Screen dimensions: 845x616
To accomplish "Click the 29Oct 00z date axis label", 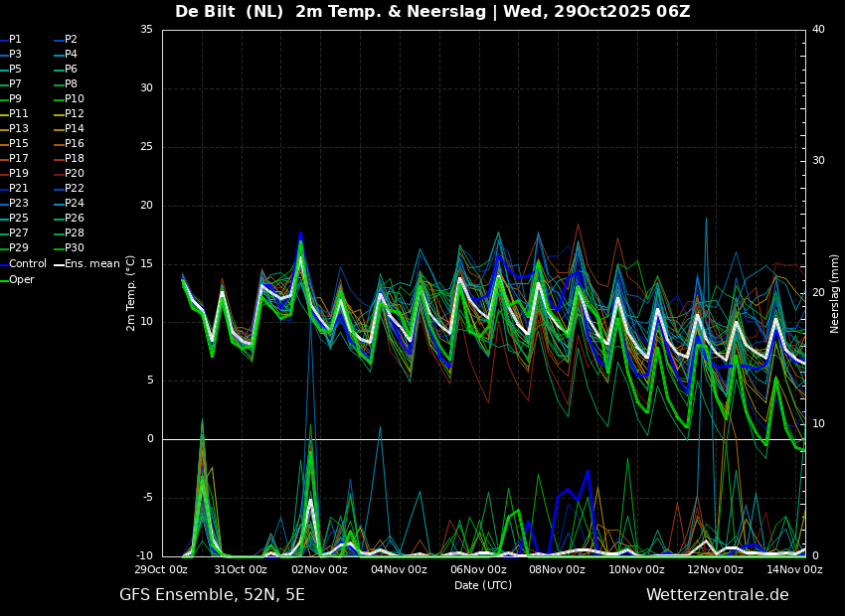I will pyautogui.click(x=161, y=569).
